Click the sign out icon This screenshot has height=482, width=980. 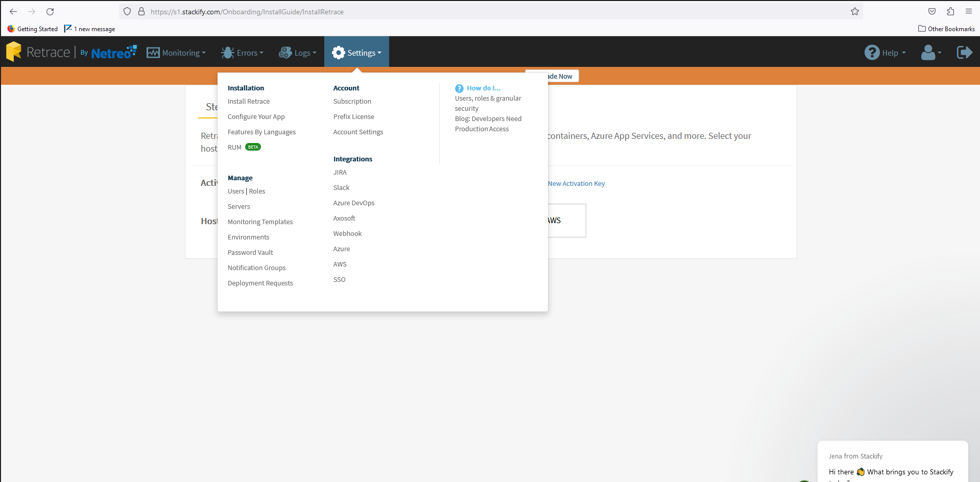click(x=964, y=52)
